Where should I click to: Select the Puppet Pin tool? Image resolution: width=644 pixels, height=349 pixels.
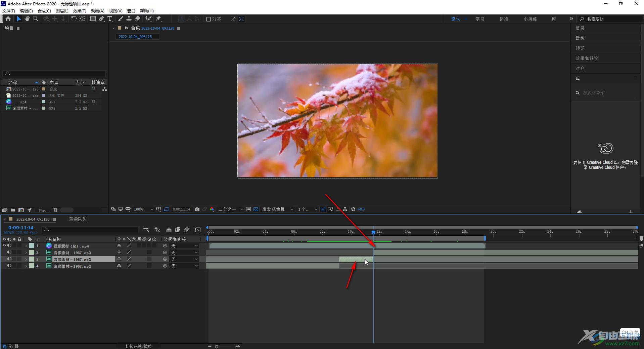click(x=158, y=19)
